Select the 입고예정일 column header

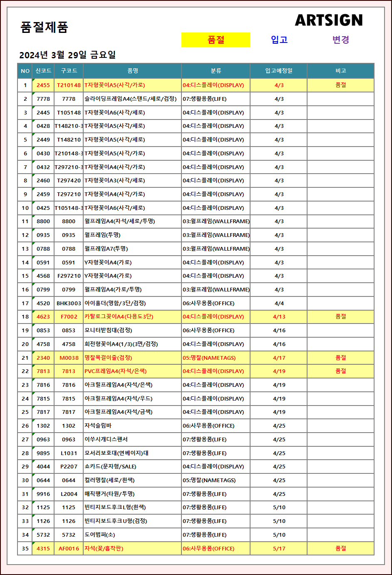[279, 71]
